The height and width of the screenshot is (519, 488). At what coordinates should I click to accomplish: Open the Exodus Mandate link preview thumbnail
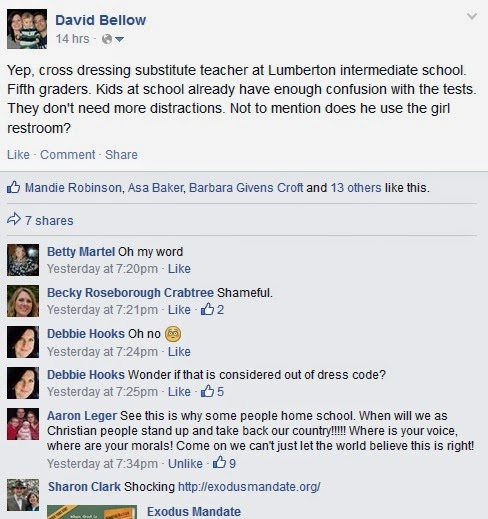coord(92,512)
